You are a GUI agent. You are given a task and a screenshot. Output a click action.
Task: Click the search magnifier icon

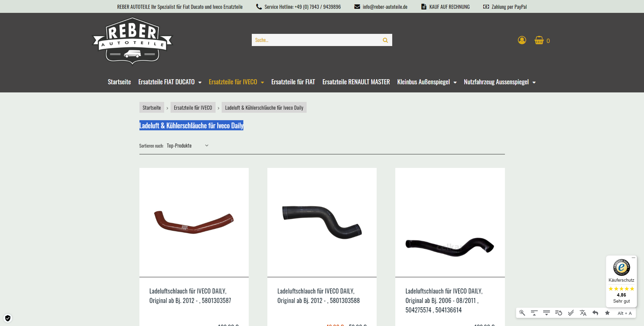pyautogui.click(x=385, y=40)
